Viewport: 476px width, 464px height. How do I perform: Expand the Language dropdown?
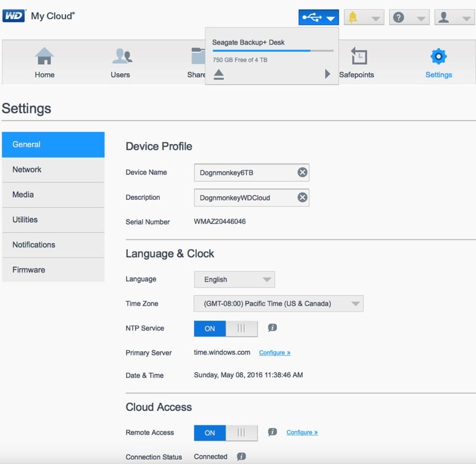pos(234,280)
